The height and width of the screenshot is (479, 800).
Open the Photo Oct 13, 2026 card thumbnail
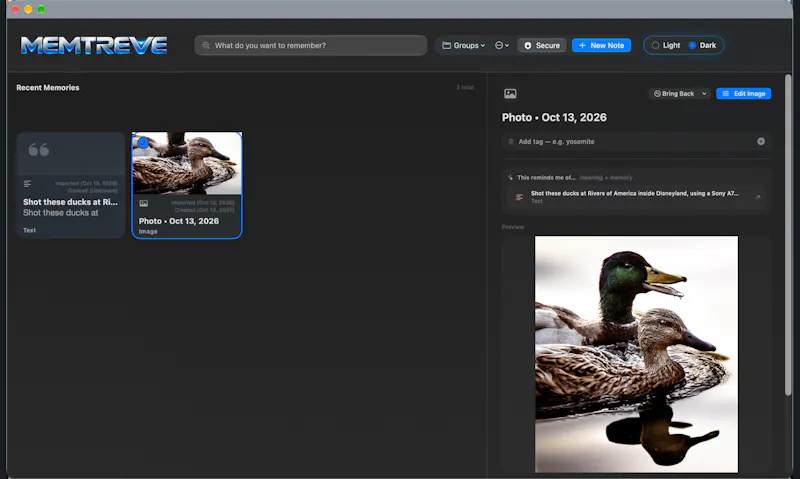[x=187, y=163]
